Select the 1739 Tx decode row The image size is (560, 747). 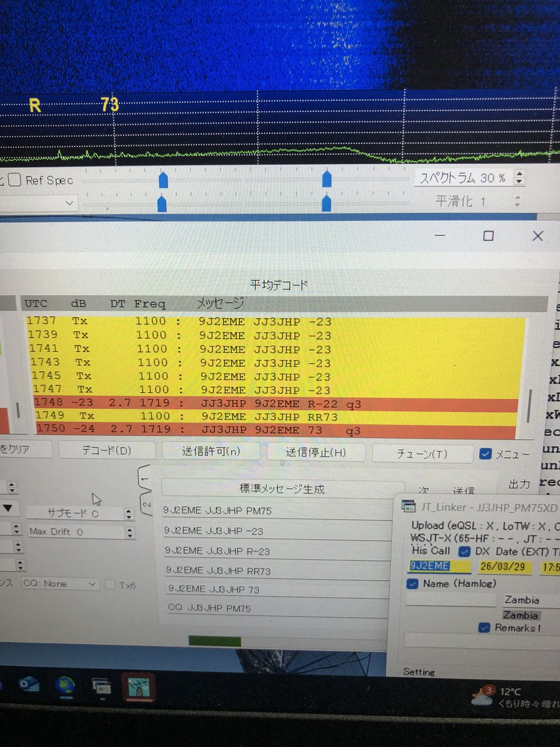[274, 335]
